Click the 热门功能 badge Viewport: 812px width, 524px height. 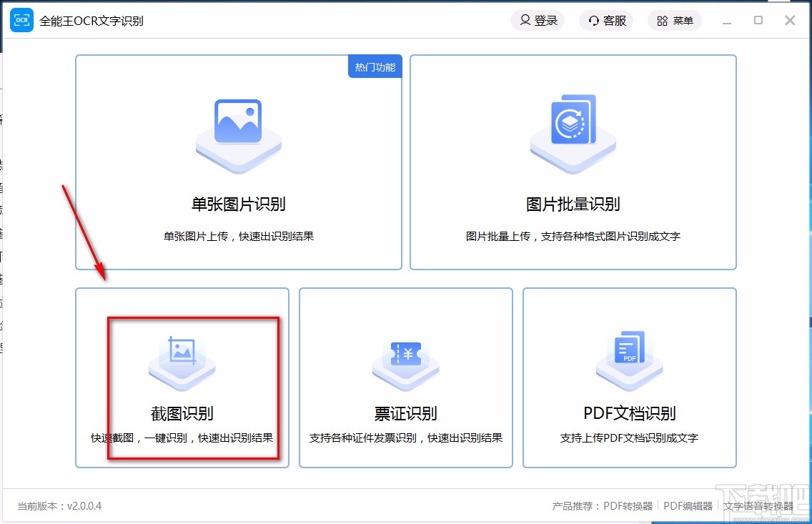(x=375, y=66)
